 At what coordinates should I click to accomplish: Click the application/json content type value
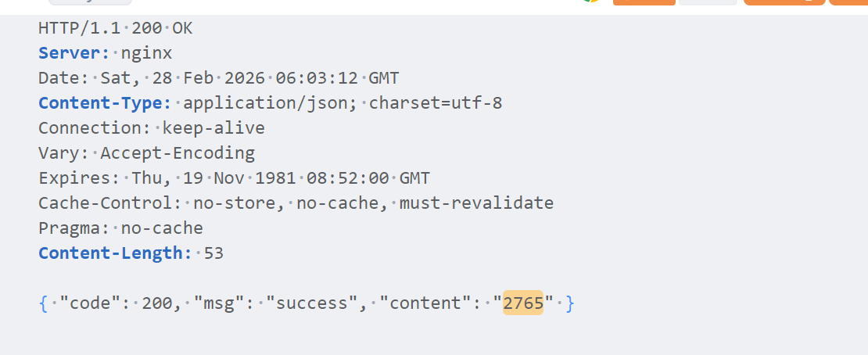point(271,103)
